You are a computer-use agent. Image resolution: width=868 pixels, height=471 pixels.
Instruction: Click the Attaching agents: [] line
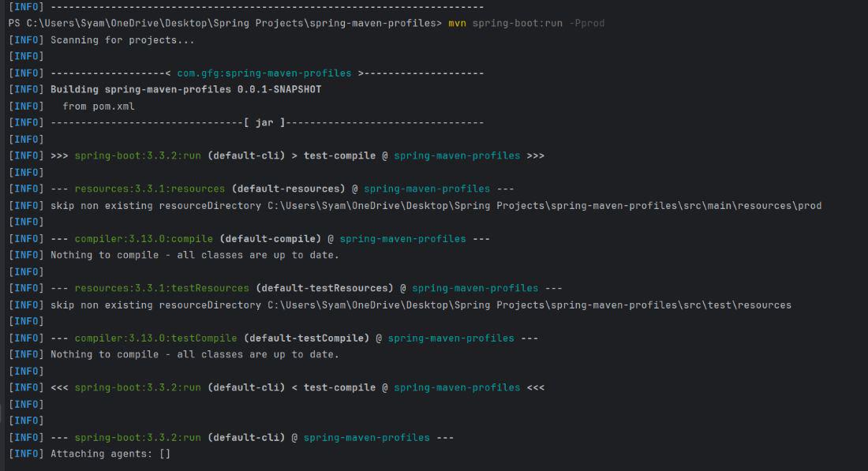pyautogui.click(x=110, y=454)
